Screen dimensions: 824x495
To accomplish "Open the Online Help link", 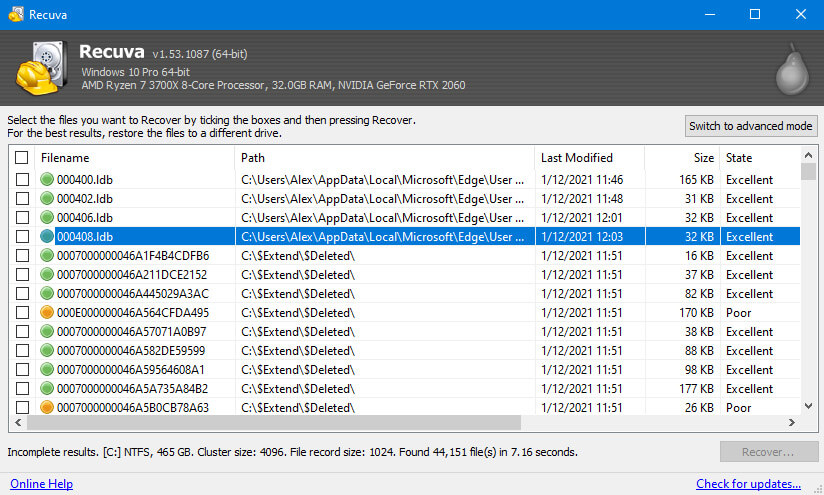I will click(42, 483).
